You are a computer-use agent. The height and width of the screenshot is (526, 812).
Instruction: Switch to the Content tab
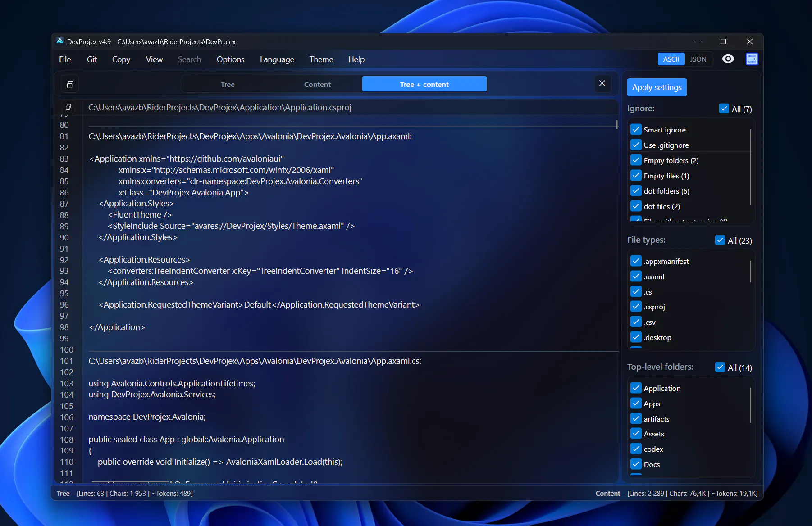(317, 84)
